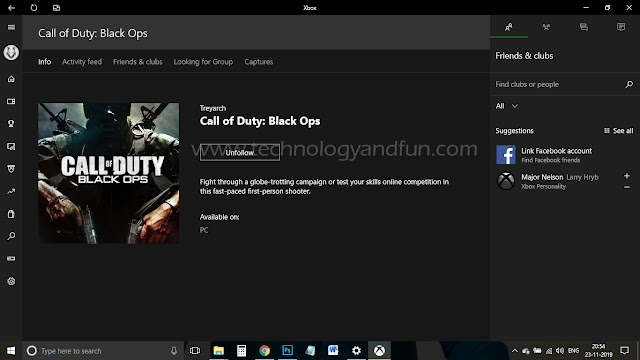
Task: Open Connection icon in the sidebar
Action: click(11, 259)
